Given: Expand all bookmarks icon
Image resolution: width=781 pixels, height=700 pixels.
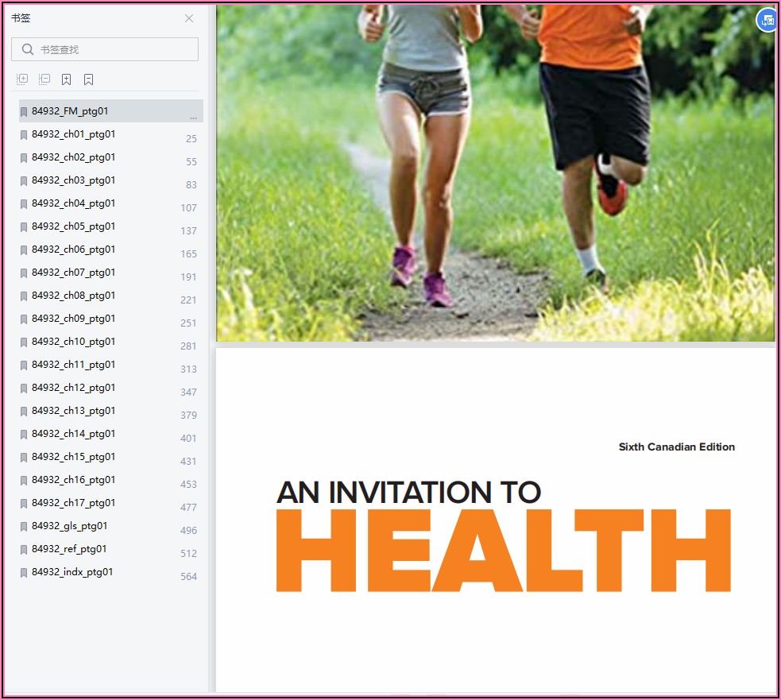Looking at the screenshot, I should 22,79.
